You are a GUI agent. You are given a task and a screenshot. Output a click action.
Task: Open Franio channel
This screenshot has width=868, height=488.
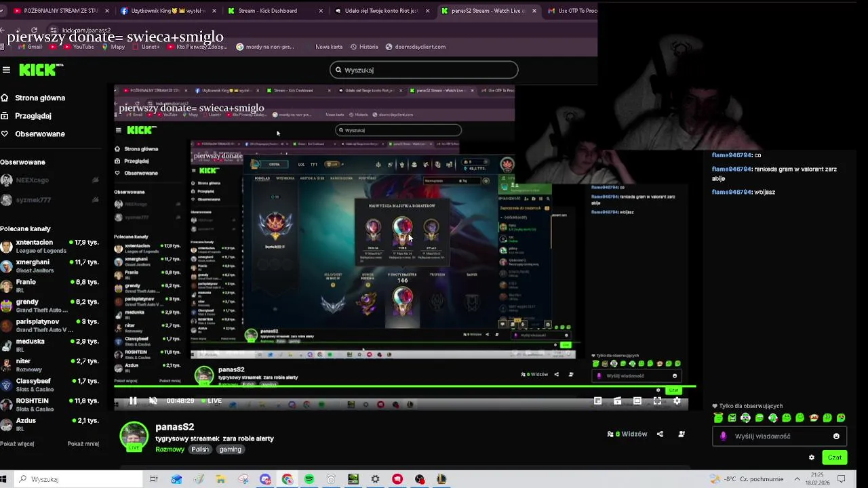(50, 286)
